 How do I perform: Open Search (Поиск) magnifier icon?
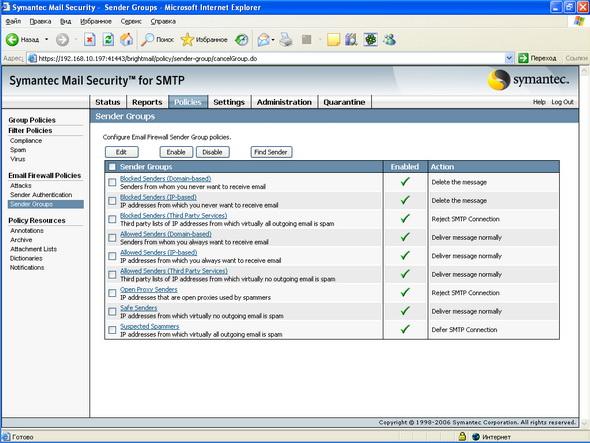[x=147, y=40]
